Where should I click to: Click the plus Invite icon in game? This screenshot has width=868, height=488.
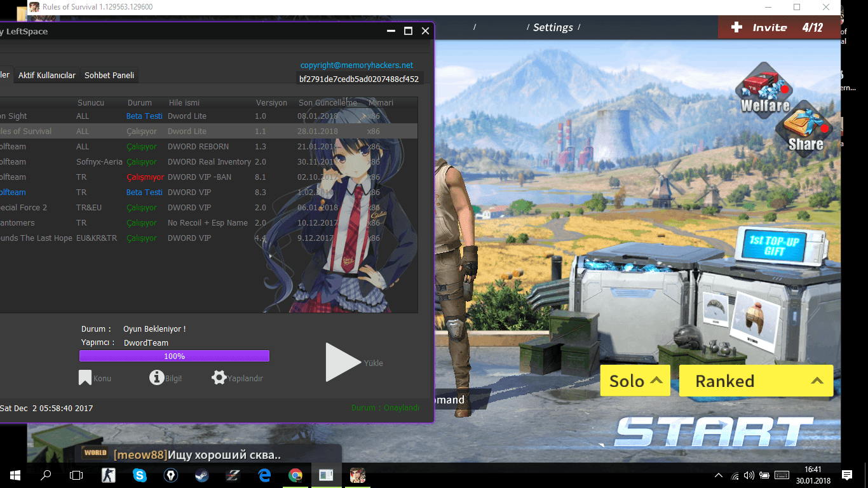click(x=736, y=27)
